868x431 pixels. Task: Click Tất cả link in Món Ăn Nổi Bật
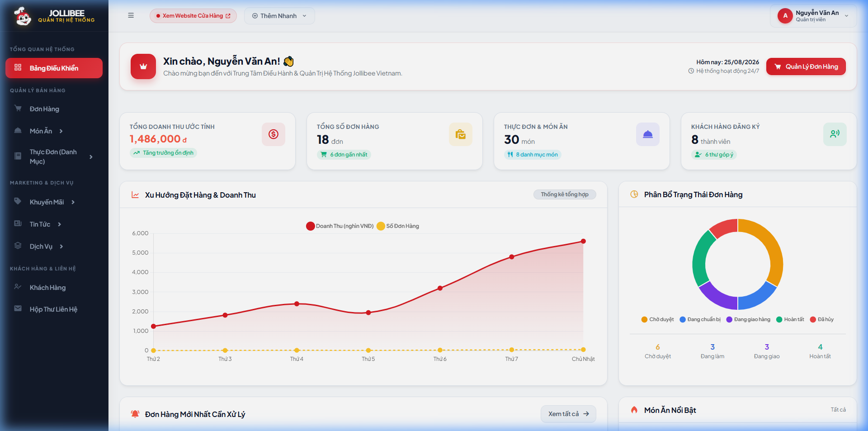(x=838, y=410)
